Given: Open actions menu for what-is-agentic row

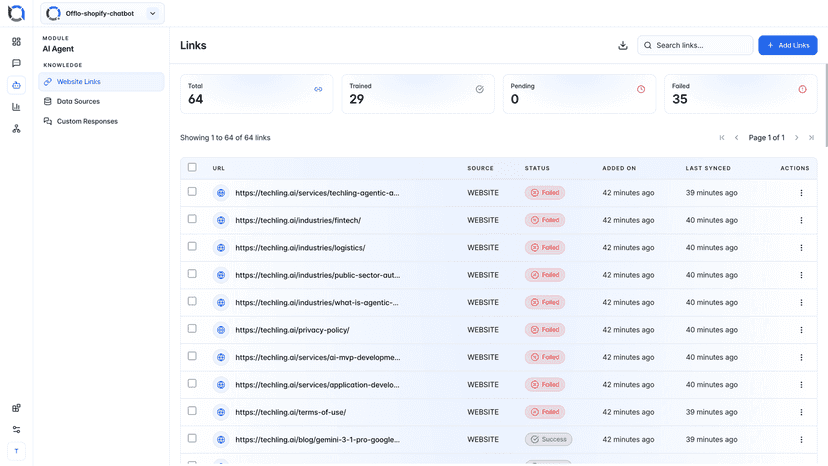Looking at the screenshot, I should tap(801, 303).
